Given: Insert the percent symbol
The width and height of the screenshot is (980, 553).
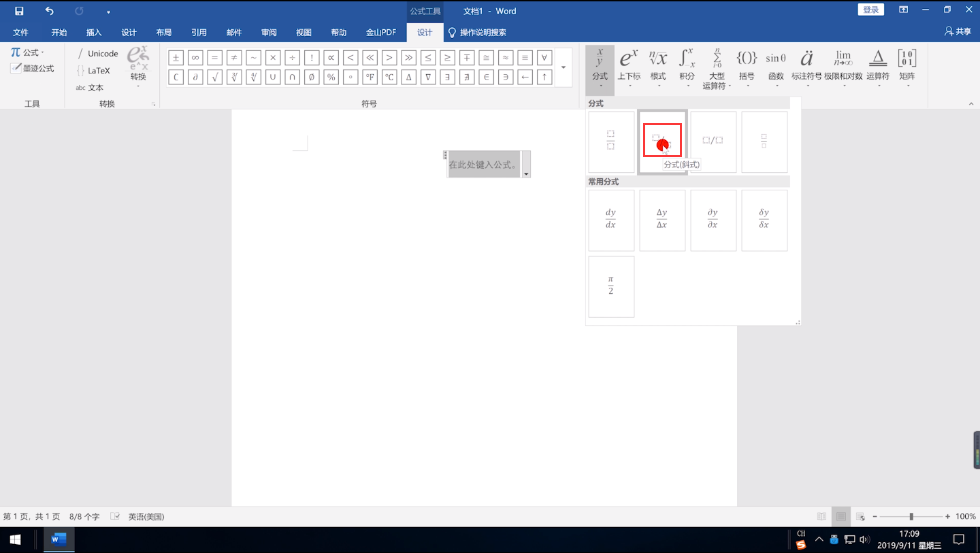Looking at the screenshot, I should pos(331,77).
